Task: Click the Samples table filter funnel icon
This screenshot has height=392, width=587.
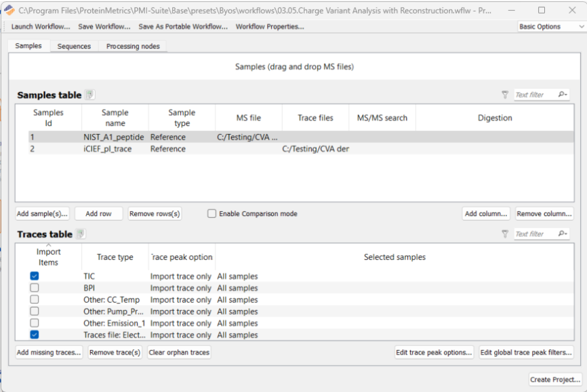Action: tap(505, 95)
